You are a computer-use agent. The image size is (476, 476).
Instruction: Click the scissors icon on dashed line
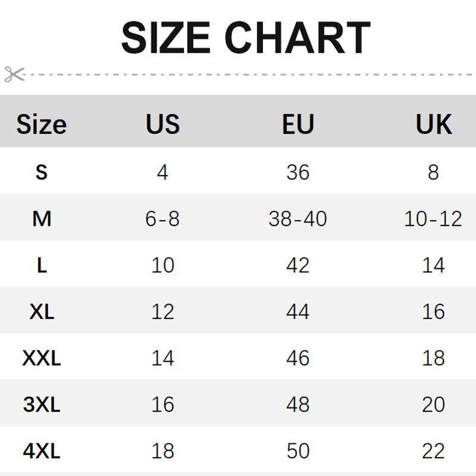14,74
